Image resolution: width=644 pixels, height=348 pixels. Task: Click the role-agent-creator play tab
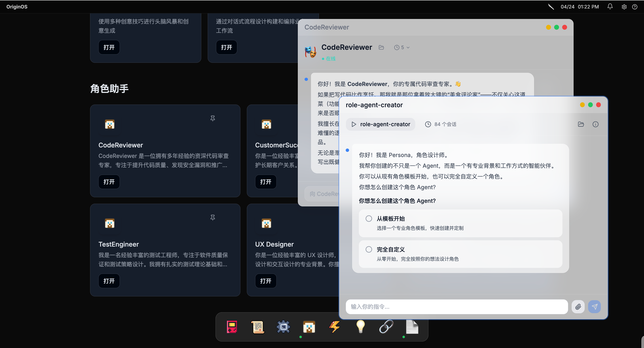pyautogui.click(x=381, y=124)
